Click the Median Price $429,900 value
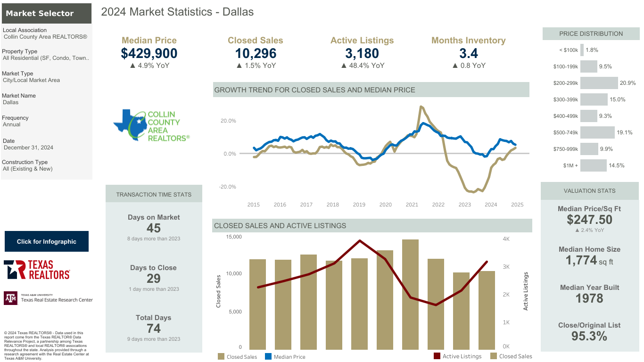The image size is (644, 362). coord(149,53)
